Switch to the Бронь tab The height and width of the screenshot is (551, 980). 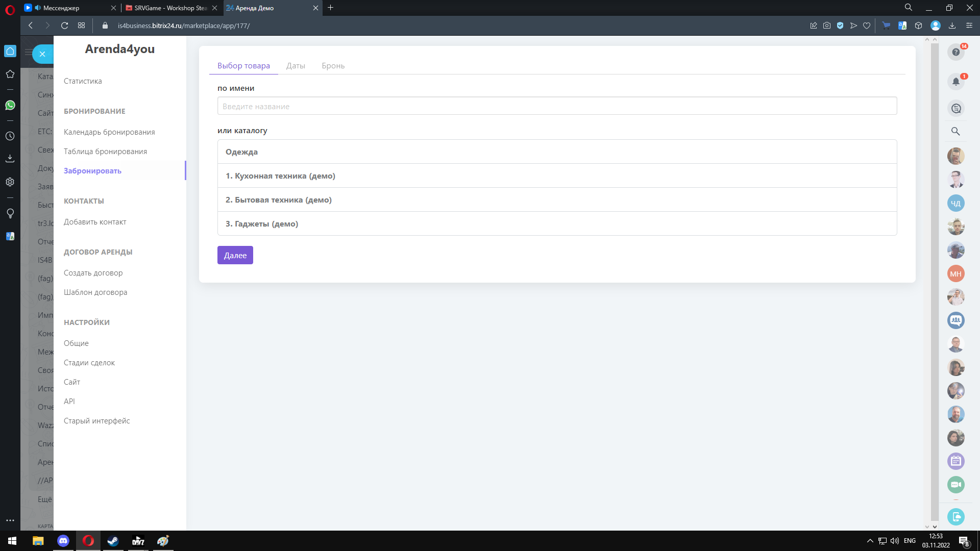click(333, 66)
